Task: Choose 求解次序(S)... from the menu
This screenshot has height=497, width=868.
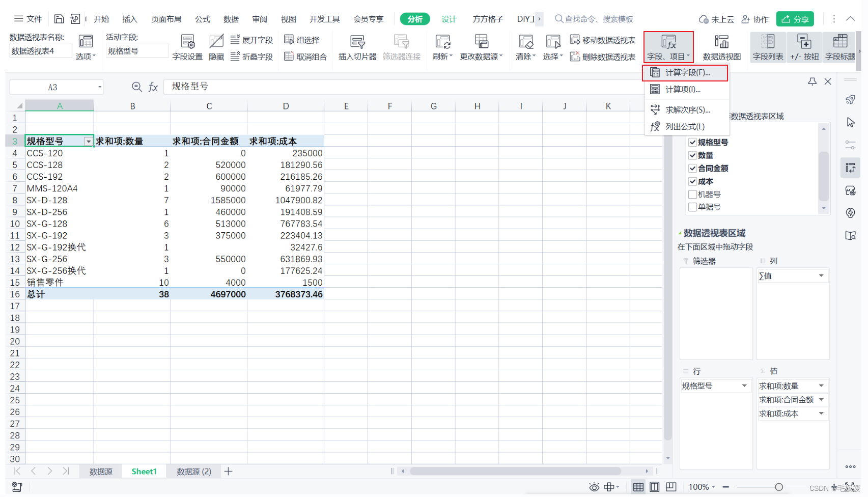Action: pos(685,110)
